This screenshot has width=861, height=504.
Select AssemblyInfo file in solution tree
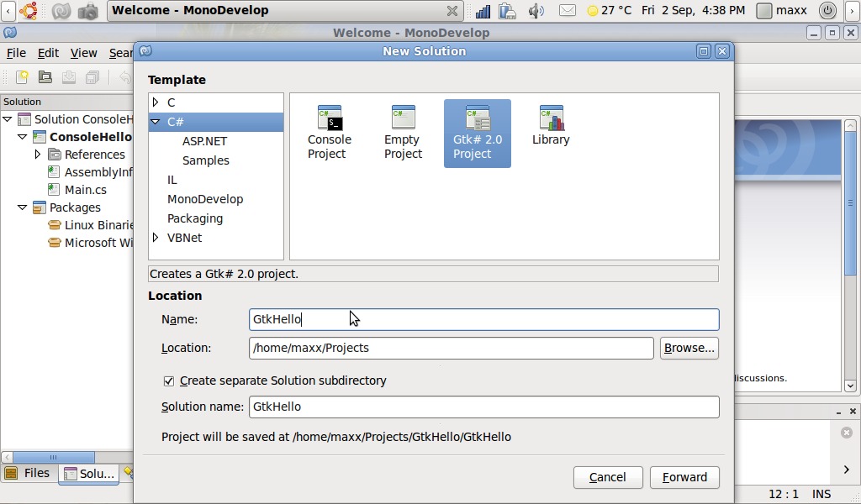[x=98, y=172]
